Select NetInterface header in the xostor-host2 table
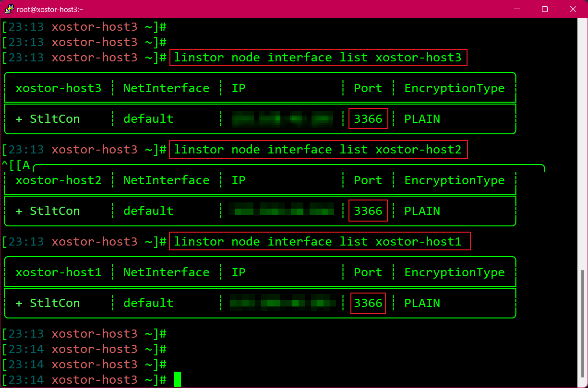 tap(166, 180)
